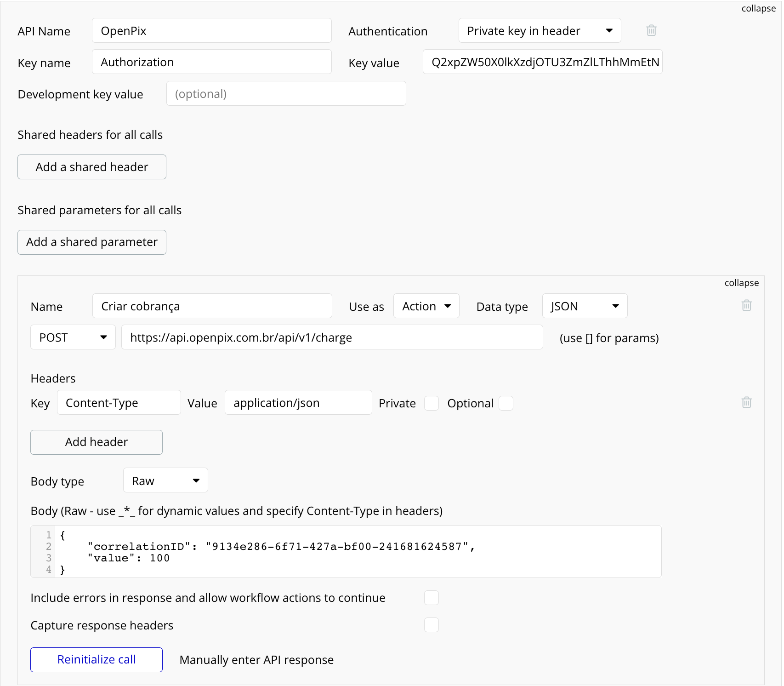Open the Data type JSON dropdown
This screenshot has width=784, height=686.
[585, 306]
